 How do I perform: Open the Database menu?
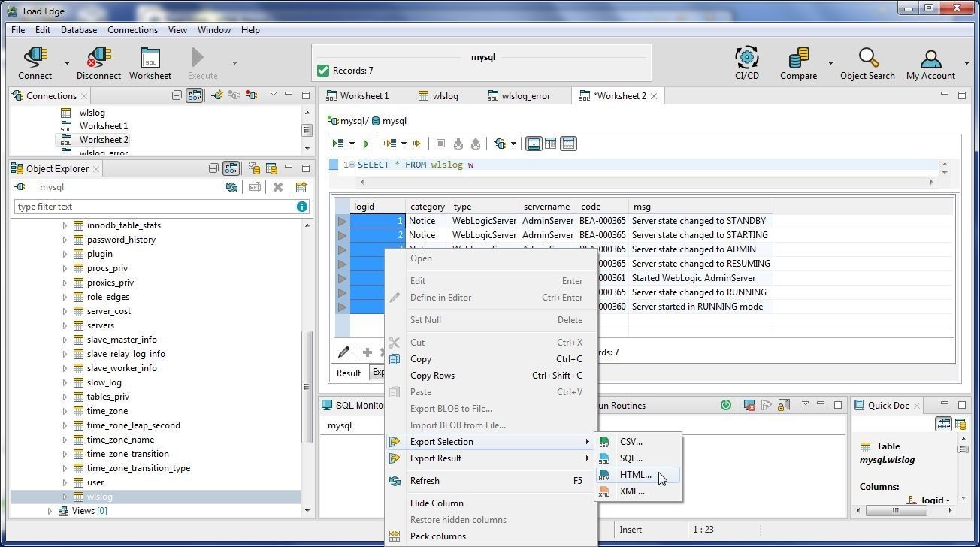click(x=79, y=30)
